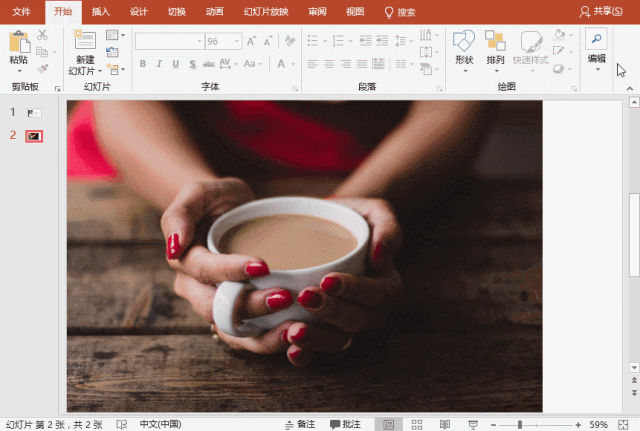640x431 pixels.
Task: Click the Align Text icon
Action: [425, 52]
